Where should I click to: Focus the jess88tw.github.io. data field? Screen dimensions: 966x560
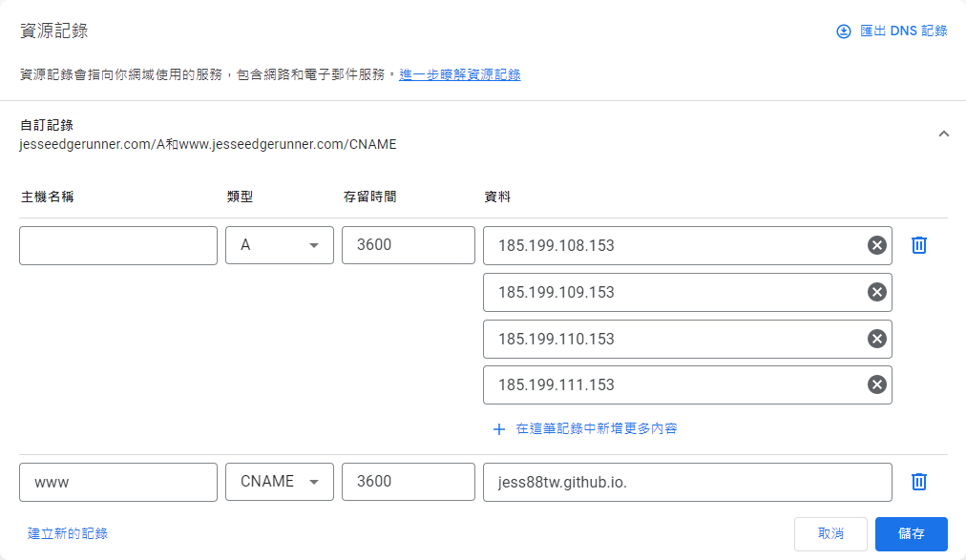pyautogui.click(x=687, y=482)
